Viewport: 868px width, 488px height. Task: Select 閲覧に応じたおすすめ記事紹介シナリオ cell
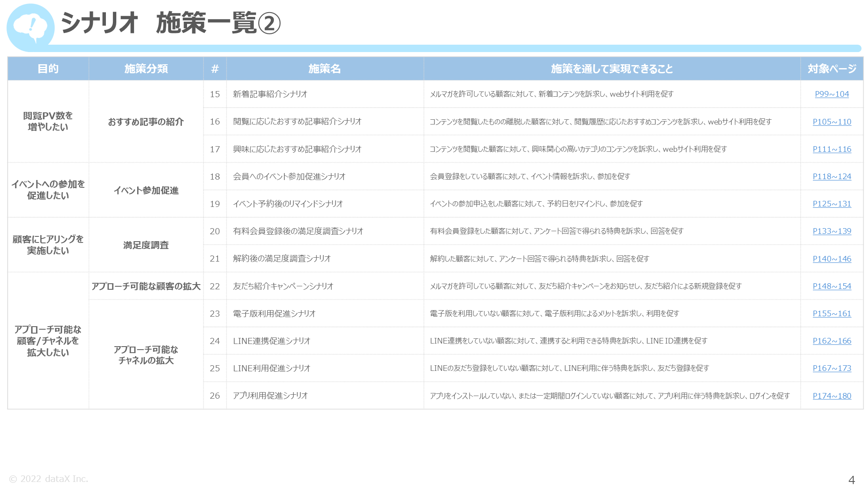point(325,121)
